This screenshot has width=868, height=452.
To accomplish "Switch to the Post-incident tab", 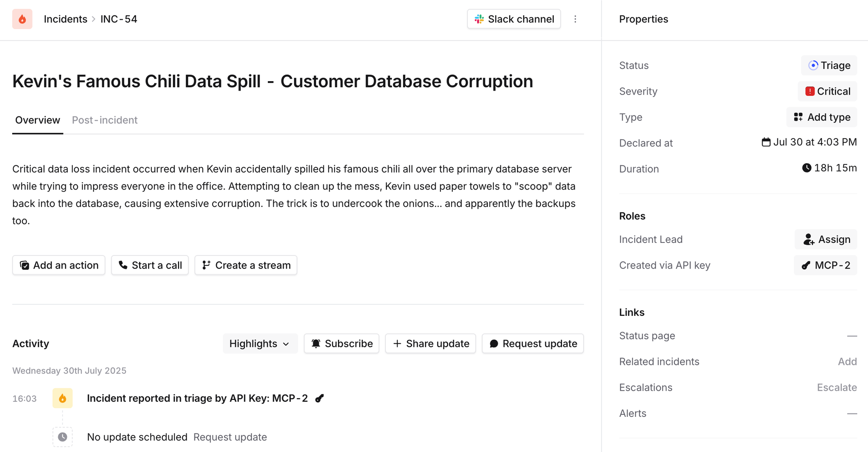I will [x=105, y=120].
